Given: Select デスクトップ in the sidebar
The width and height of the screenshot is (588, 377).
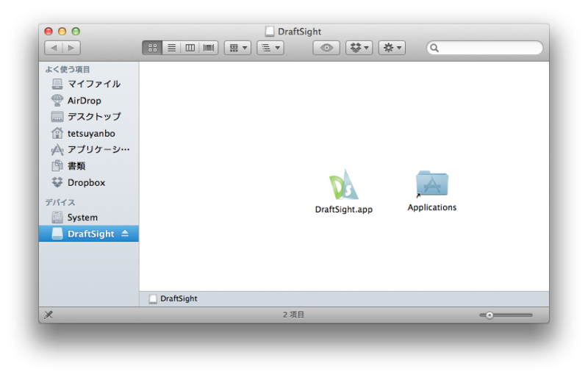Looking at the screenshot, I should coord(89,117).
